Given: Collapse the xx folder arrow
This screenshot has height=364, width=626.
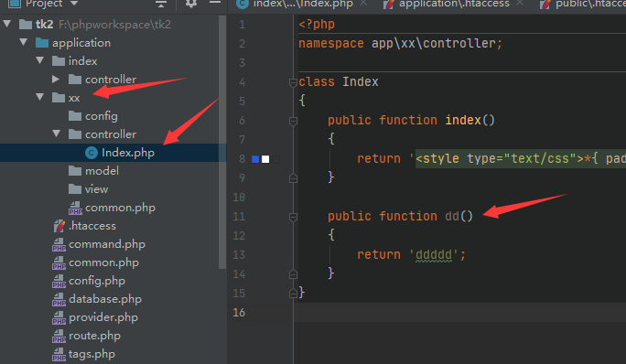Looking at the screenshot, I should click(x=40, y=97).
